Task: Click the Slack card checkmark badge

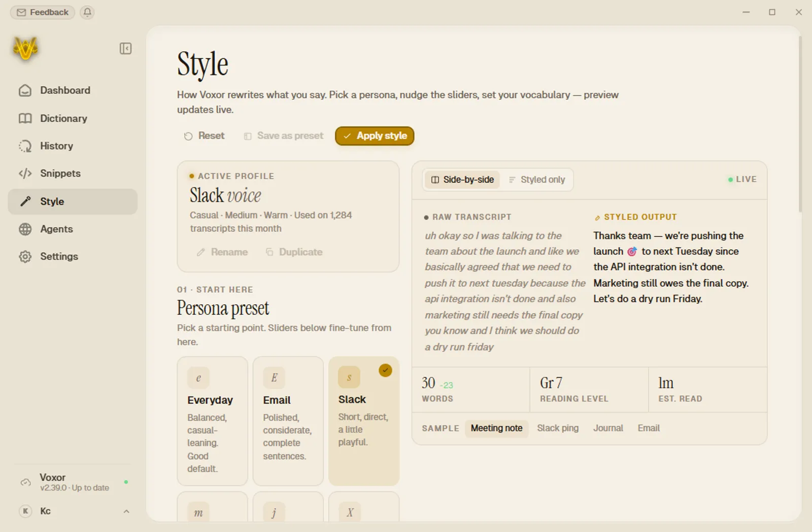Action: [386, 370]
